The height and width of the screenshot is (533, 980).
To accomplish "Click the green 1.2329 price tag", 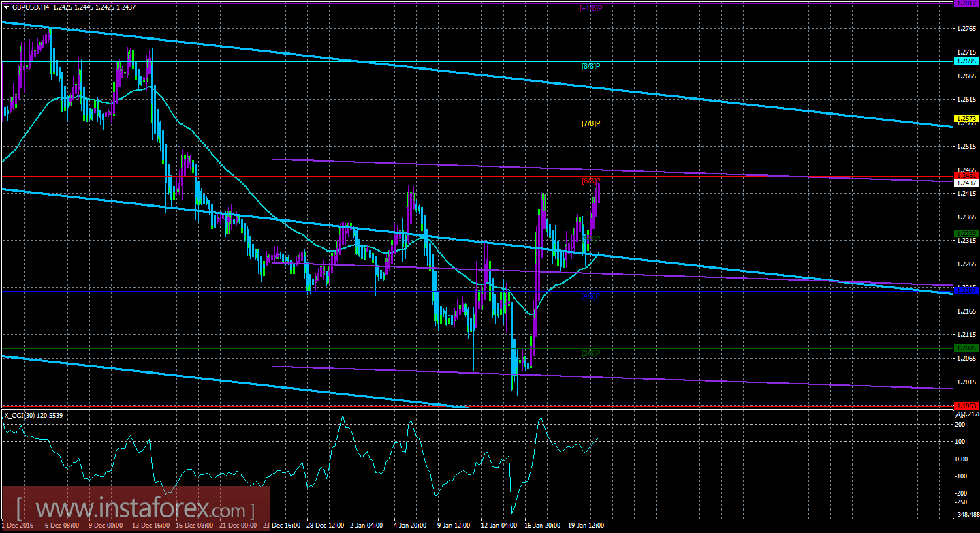I will click(x=966, y=233).
